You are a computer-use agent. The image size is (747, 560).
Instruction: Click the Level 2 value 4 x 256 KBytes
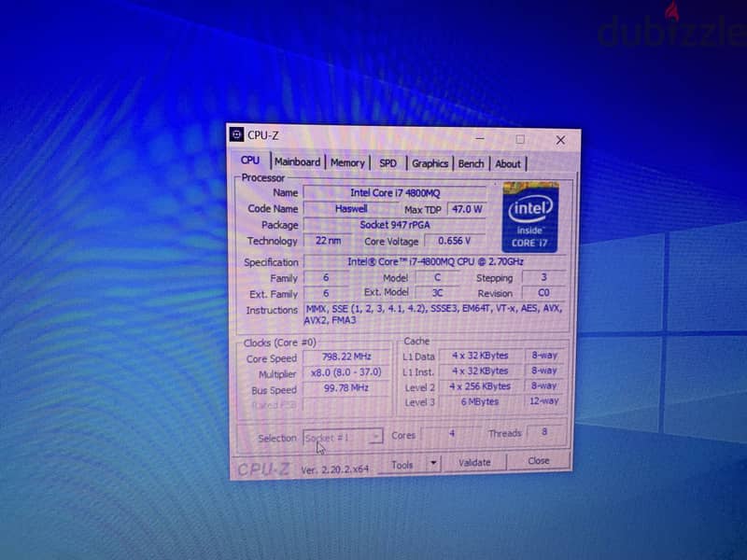(x=480, y=386)
